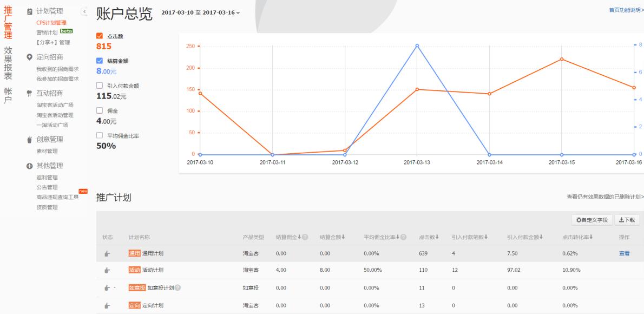
Task: Click the 创意管理 hand icon
Action: (x=29, y=140)
